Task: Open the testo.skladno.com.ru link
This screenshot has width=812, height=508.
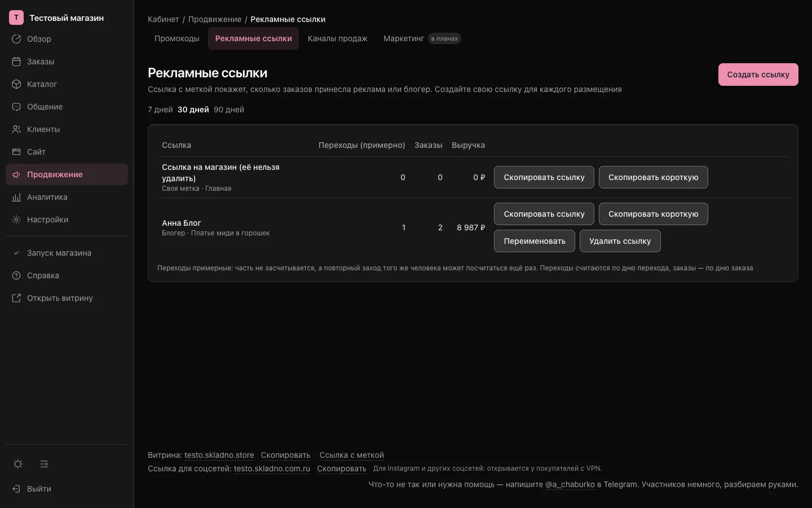Action: tap(272, 468)
